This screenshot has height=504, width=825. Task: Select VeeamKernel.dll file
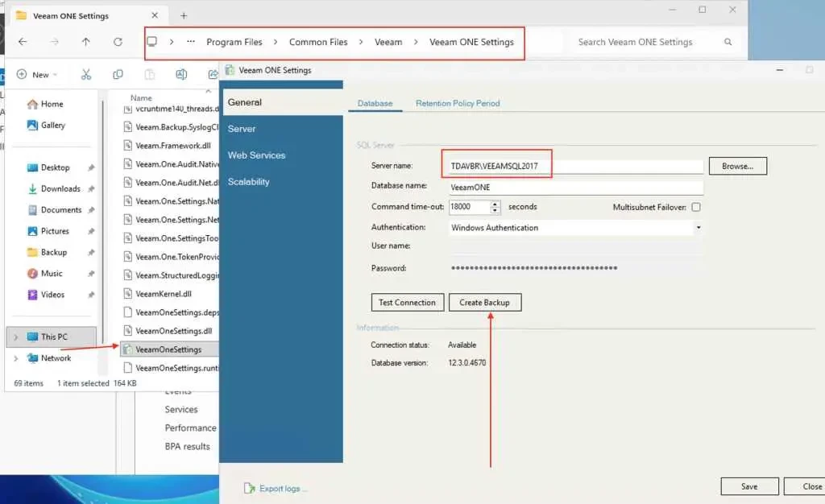164,294
